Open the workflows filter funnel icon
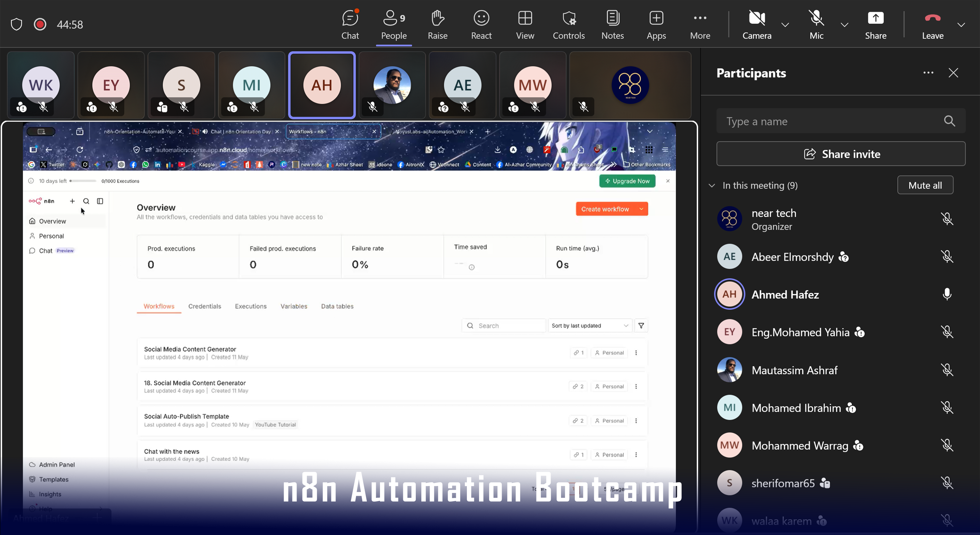The height and width of the screenshot is (535, 980). (641, 326)
